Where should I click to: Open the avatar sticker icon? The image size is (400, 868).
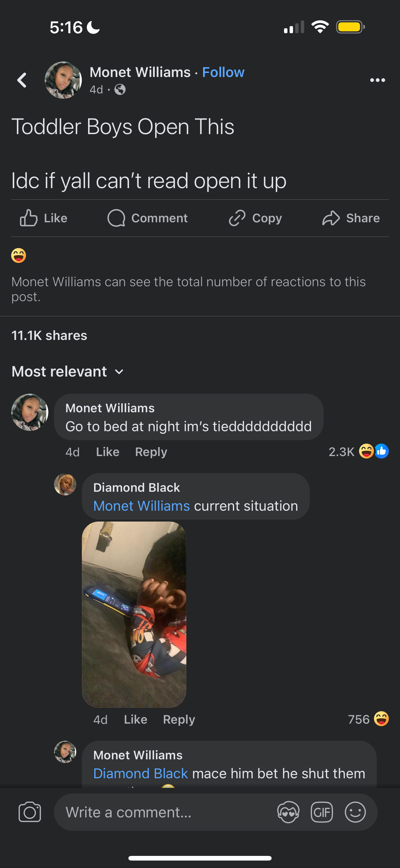pyautogui.click(x=288, y=812)
